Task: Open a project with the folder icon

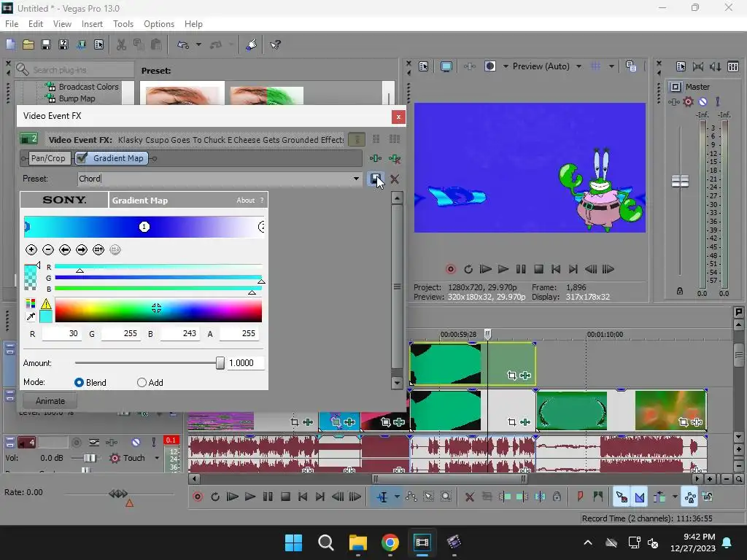Action: click(28, 44)
